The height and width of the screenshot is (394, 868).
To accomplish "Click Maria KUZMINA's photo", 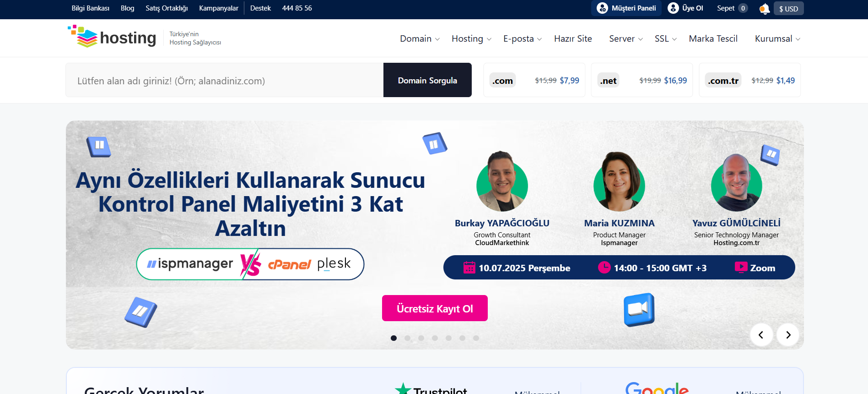I will point(619,182).
